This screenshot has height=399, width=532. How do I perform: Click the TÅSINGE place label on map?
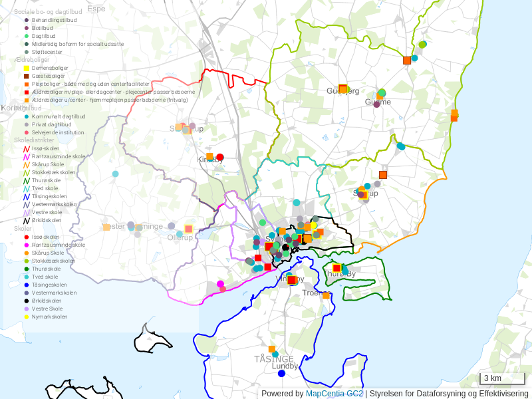273,359
